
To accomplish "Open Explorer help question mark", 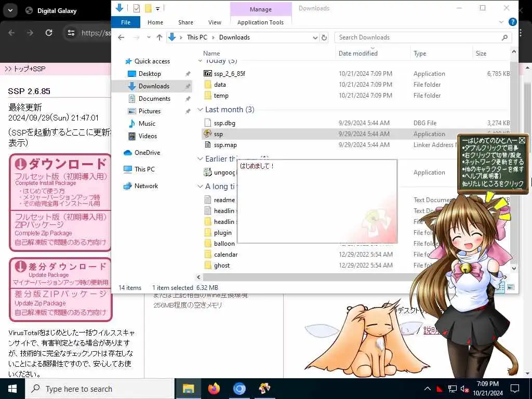I will (x=513, y=22).
